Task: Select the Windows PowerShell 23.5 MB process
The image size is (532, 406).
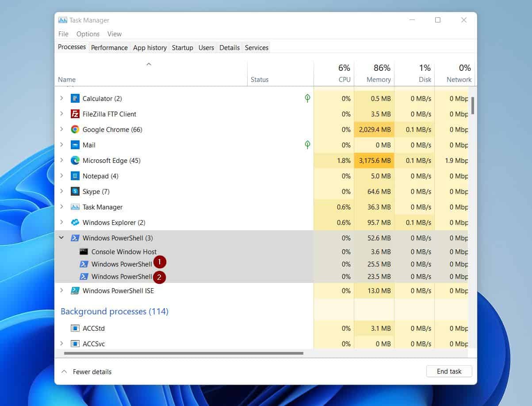Action: point(261,276)
